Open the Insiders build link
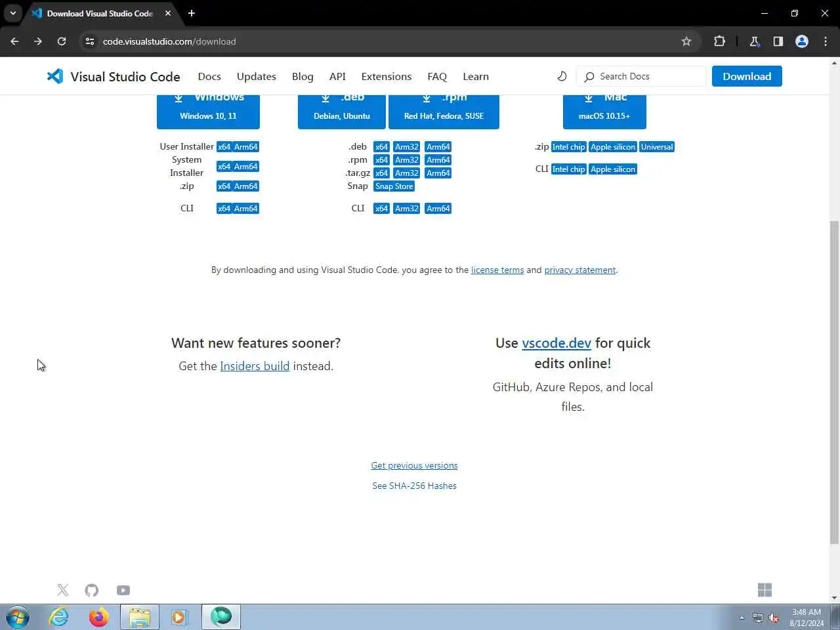840x630 pixels. 255,366
